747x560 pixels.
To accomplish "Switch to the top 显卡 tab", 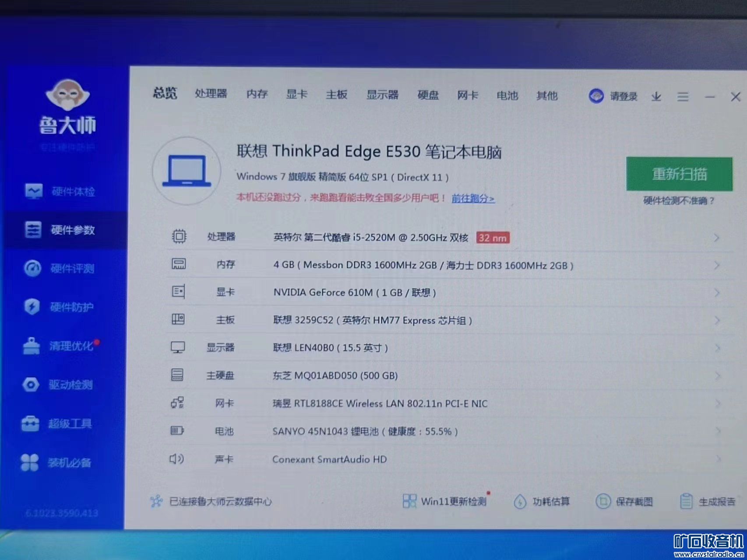I will click(296, 94).
